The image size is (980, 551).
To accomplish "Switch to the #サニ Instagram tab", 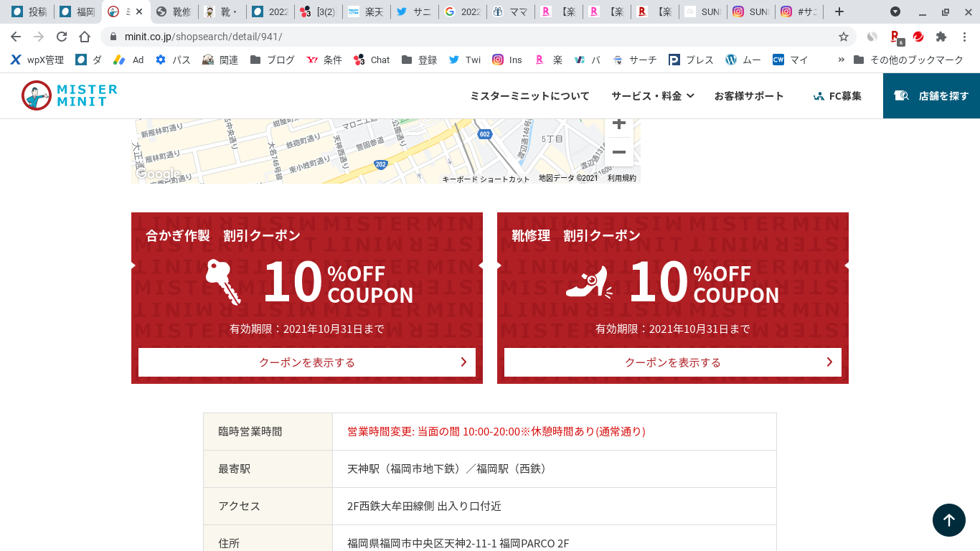I will pyautogui.click(x=798, y=11).
